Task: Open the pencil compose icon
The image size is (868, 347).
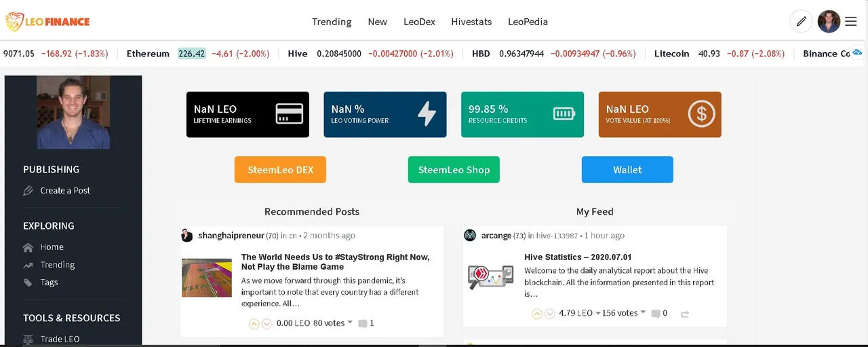Action: click(x=801, y=22)
